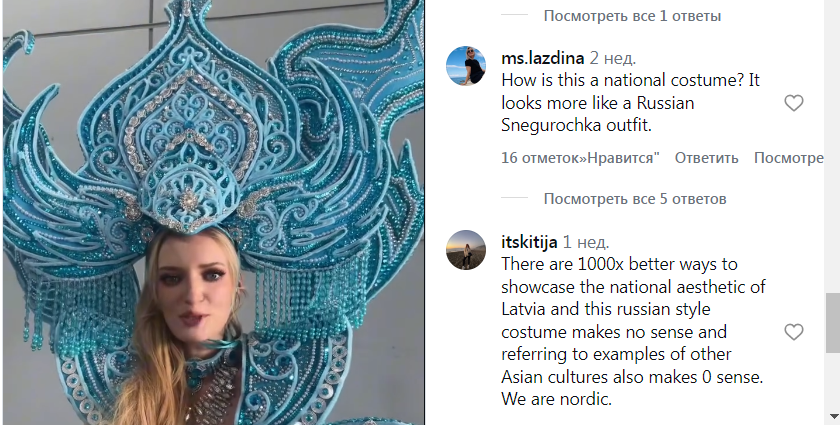Image resolution: width=840 pixels, height=425 pixels.
Task: Open the ms.lazdina username link
Action: [x=542, y=58]
